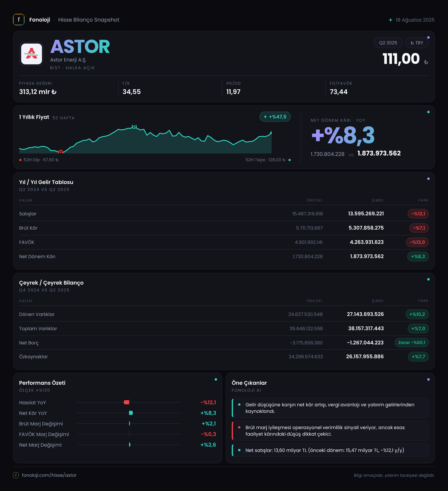Click the FAVÖK current value 4.263.931.623
The height and width of the screenshot is (491, 448).
click(367, 242)
